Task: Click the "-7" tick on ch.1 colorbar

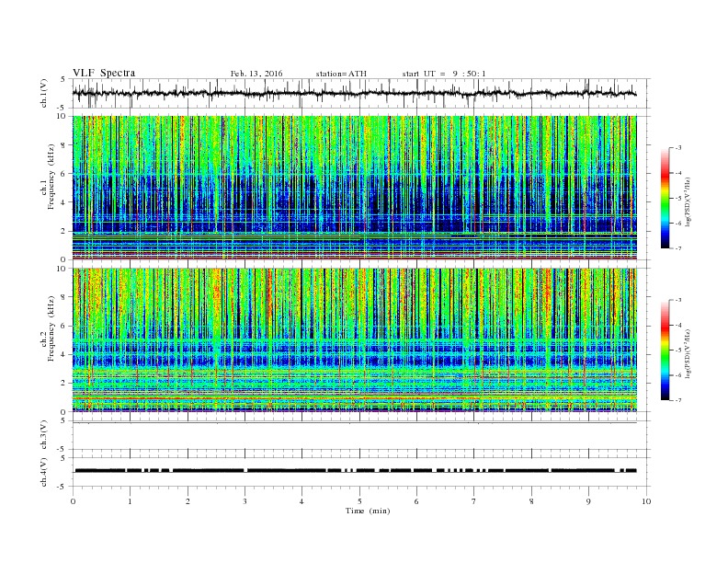Action: point(678,248)
